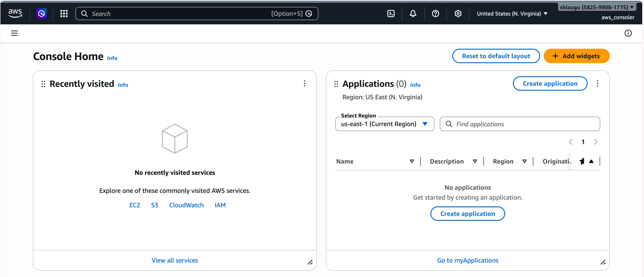
Task: Expand the Select Region us-east-1 dropdown
Action: [384, 124]
